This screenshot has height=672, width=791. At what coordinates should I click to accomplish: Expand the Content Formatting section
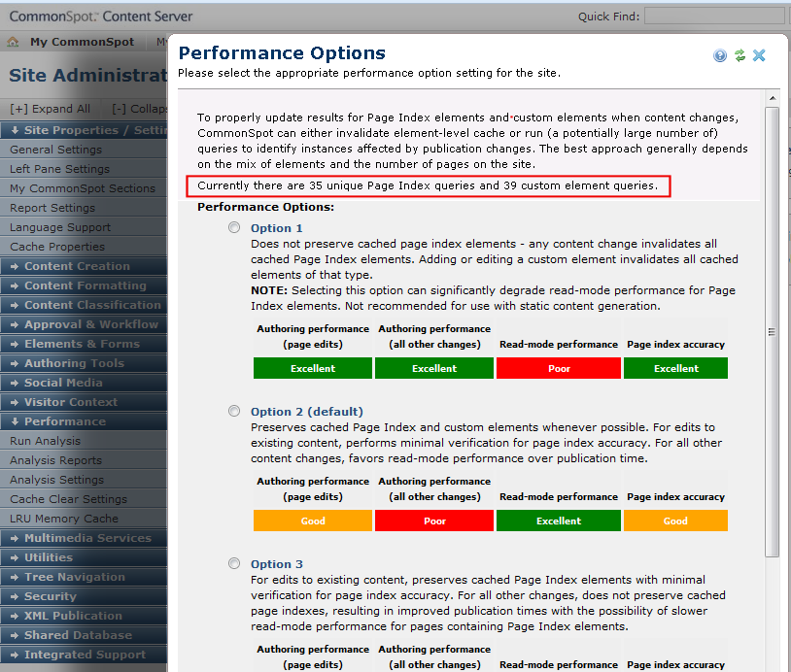[84, 286]
